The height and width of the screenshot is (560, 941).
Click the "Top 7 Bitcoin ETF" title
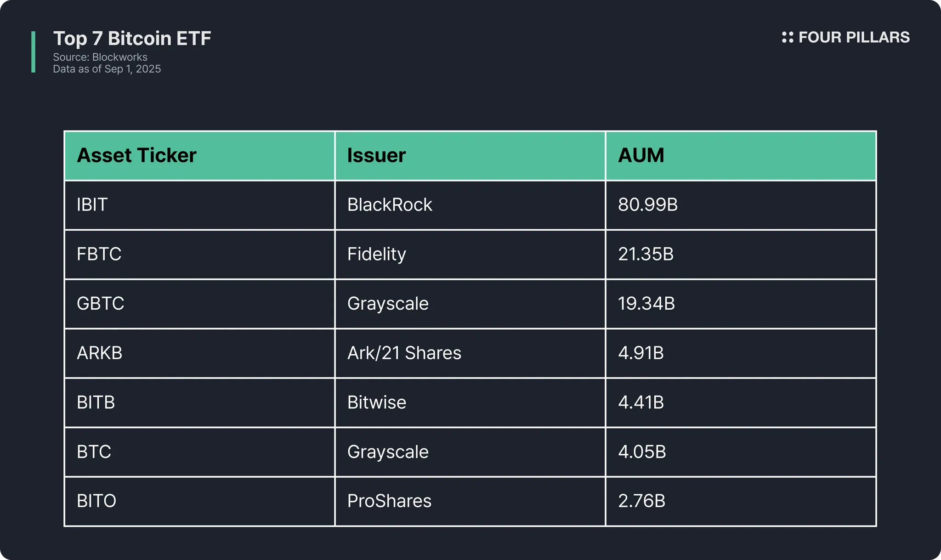pos(132,39)
